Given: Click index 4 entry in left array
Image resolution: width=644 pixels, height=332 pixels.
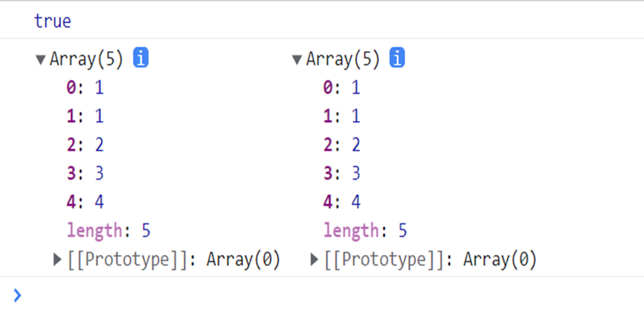Looking at the screenshot, I should [85, 202].
